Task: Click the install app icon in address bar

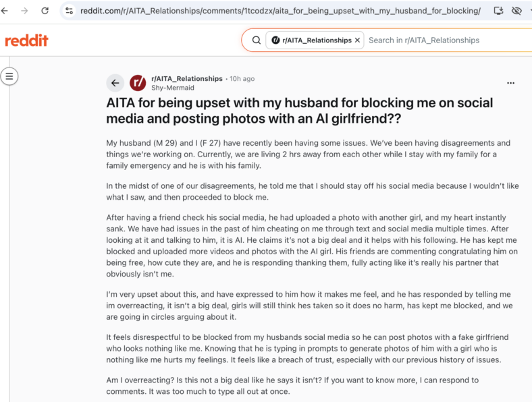Action: pyautogui.click(x=498, y=11)
